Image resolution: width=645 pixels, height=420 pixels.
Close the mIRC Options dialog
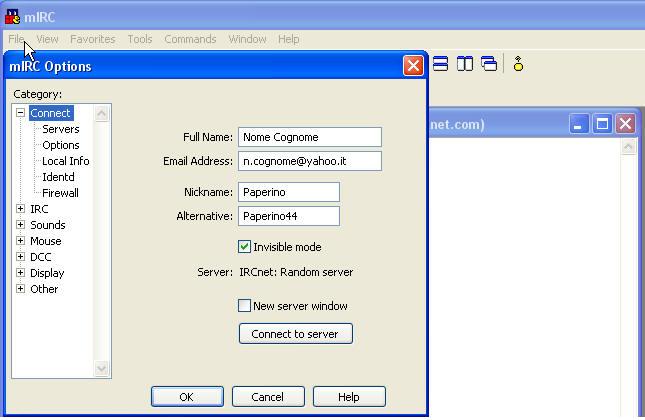coord(413,66)
